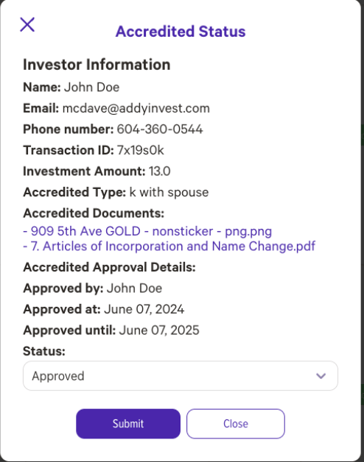The image size is (364, 462).
Task: Open the Status dropdown showing Approved
Action: pos(180,376)
